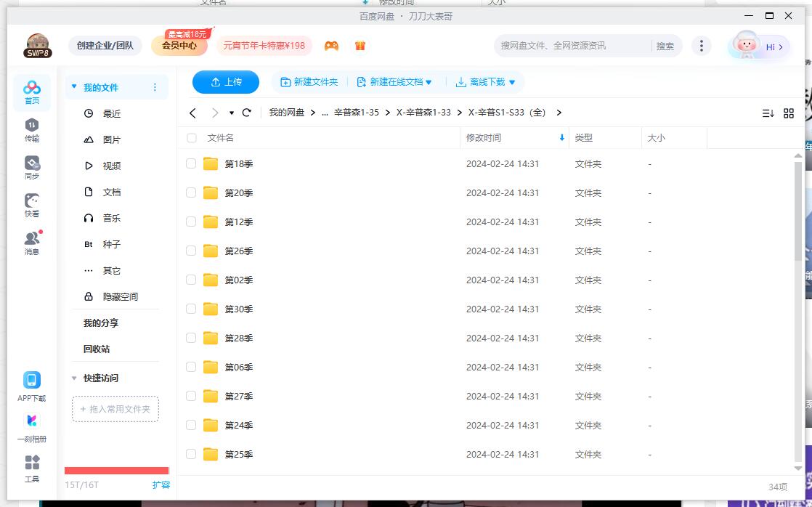The height and width of the screenshot is (507, 812).
Task: Click the 消息 messages icon
Action: point(32,243)
